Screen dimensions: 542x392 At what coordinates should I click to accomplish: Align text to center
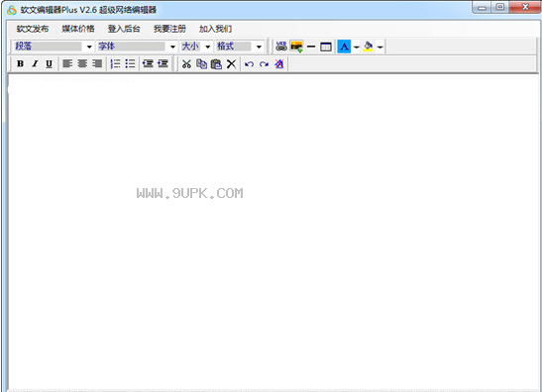tap(82, 63)
